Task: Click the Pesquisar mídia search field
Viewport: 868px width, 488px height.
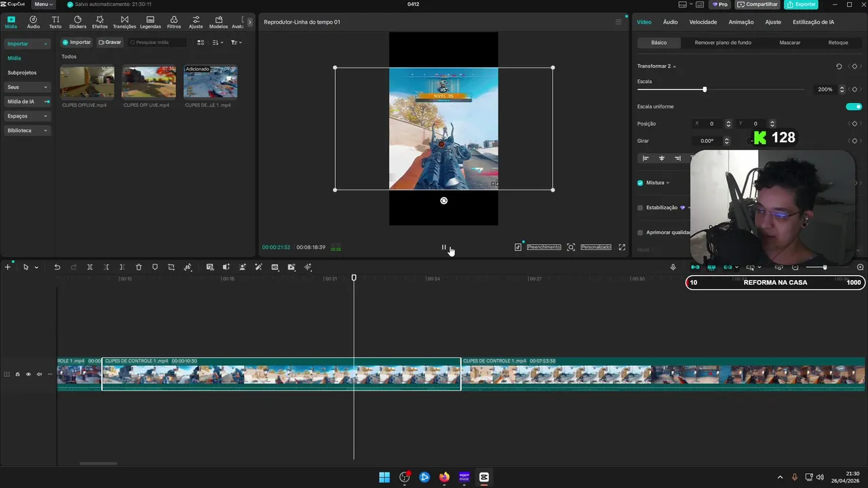Action: pyautogui.click(x=157, y=42)
